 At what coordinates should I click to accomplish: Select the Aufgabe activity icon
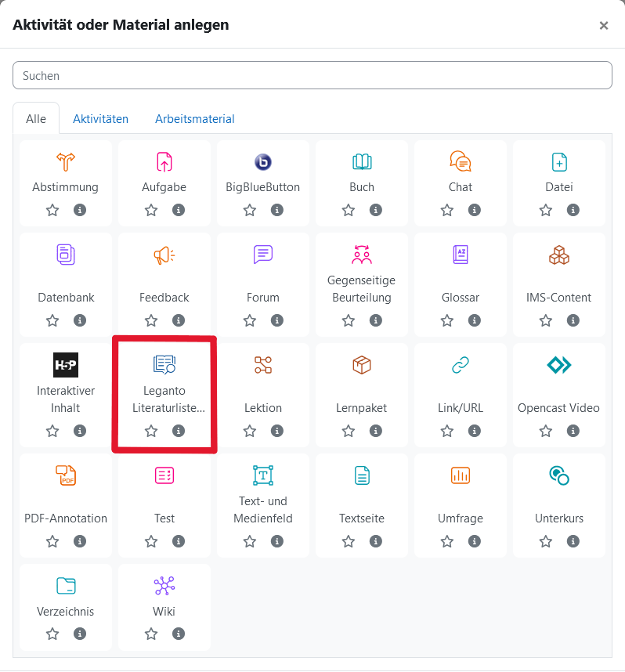164,162
